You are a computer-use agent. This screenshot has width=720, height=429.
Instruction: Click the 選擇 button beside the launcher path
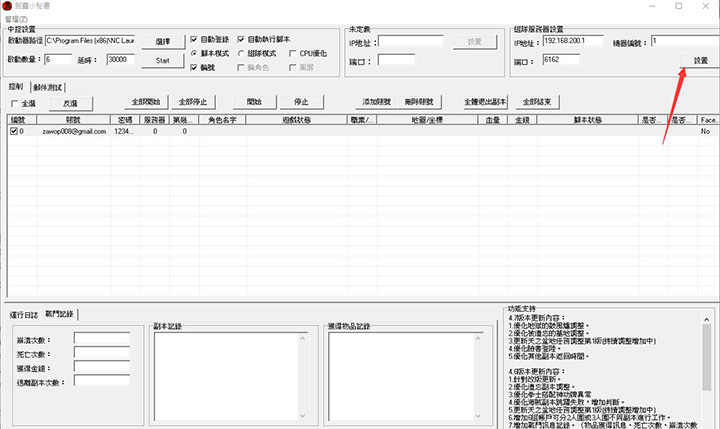[x=163, y=41]
